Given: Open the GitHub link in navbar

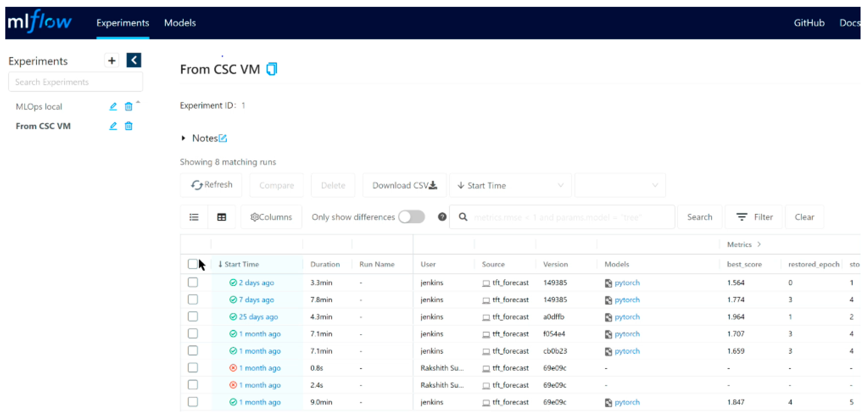Looking at the screenshot, I should [809, 23].
